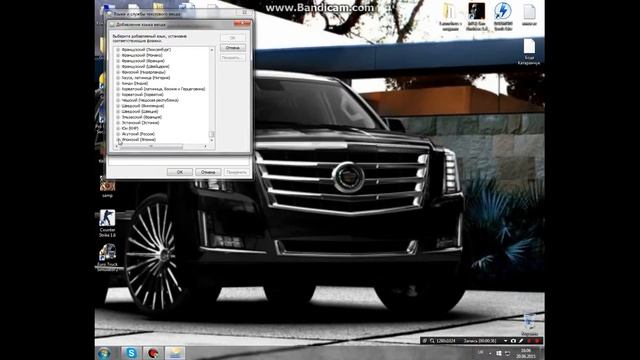Viewport: 640px width, 360px height.
Task: Click horizontal scrollbar left arrow
Action: [117, 146]
